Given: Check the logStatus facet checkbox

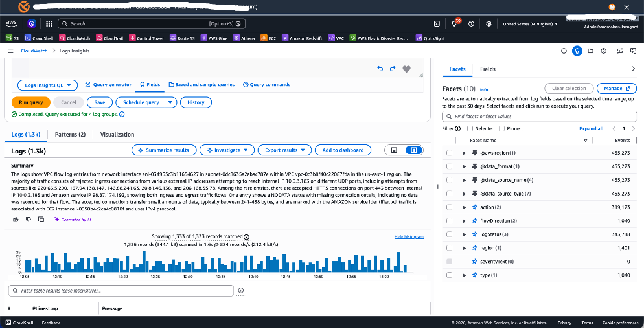Looking at the screenshot, I should point(450,234).
